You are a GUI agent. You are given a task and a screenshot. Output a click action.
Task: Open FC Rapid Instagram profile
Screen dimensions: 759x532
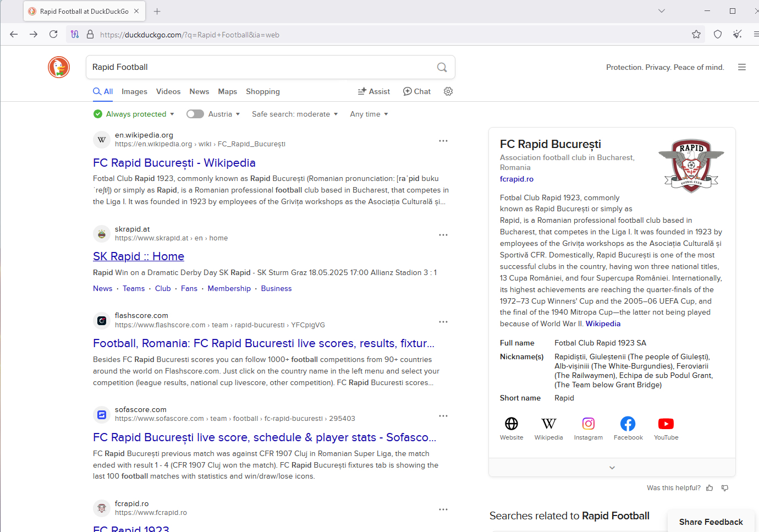(x=588, y=424)
